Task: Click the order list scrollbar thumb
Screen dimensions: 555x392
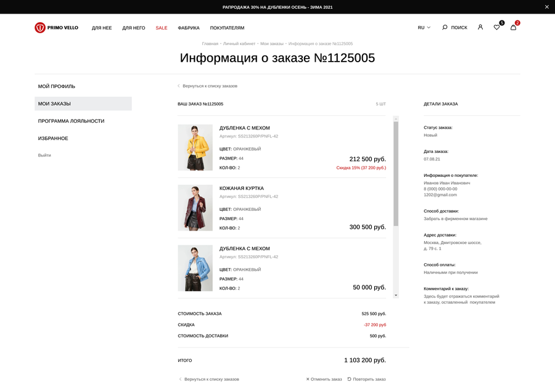Action: (396, 174)
